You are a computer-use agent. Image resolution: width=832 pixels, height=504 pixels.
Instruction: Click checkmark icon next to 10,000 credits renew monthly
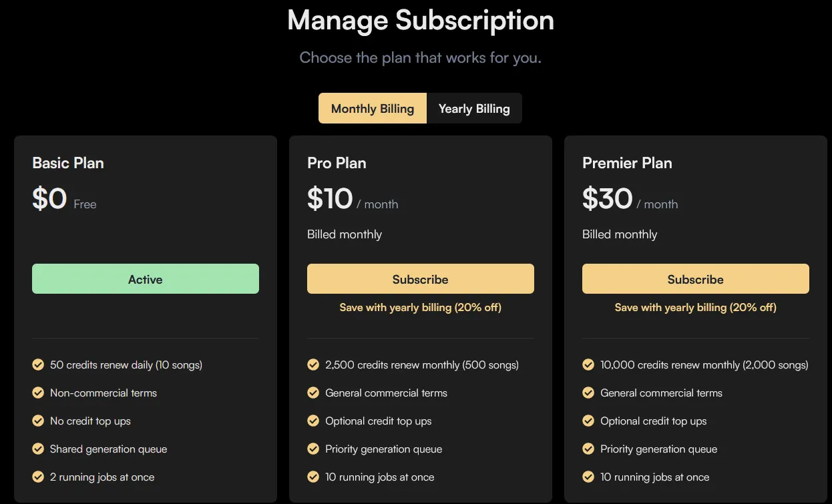click(588, 364)
